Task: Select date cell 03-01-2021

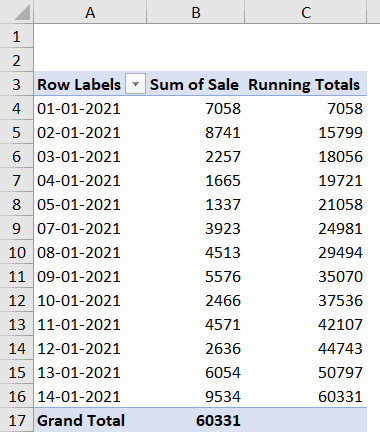Action: pos(90,156)
